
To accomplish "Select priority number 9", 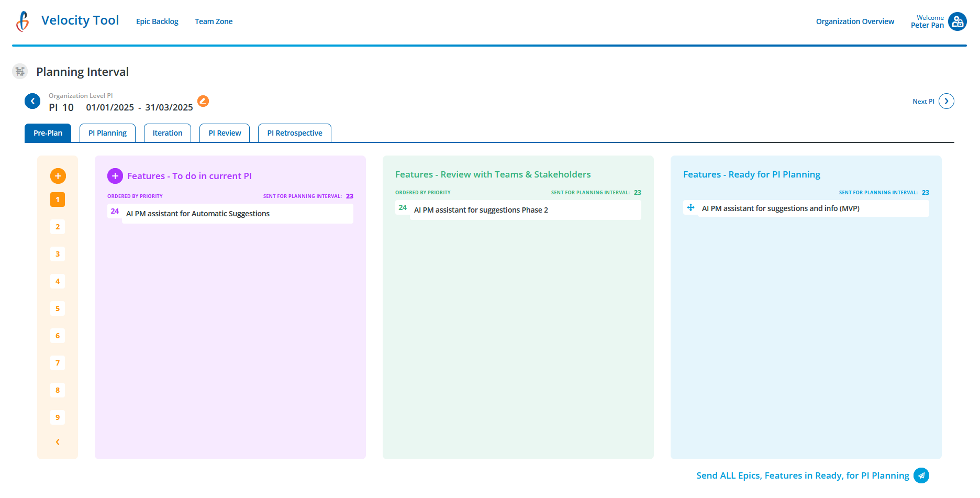I will [58, 417].
